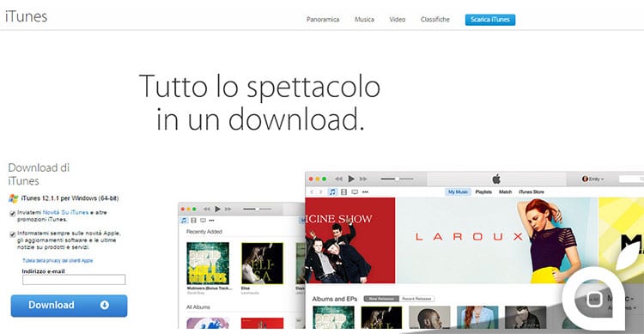The height and width of the screenshot is (334, 644).
Task: Click the Scarica iTunes button
Action: click(490, 20)
